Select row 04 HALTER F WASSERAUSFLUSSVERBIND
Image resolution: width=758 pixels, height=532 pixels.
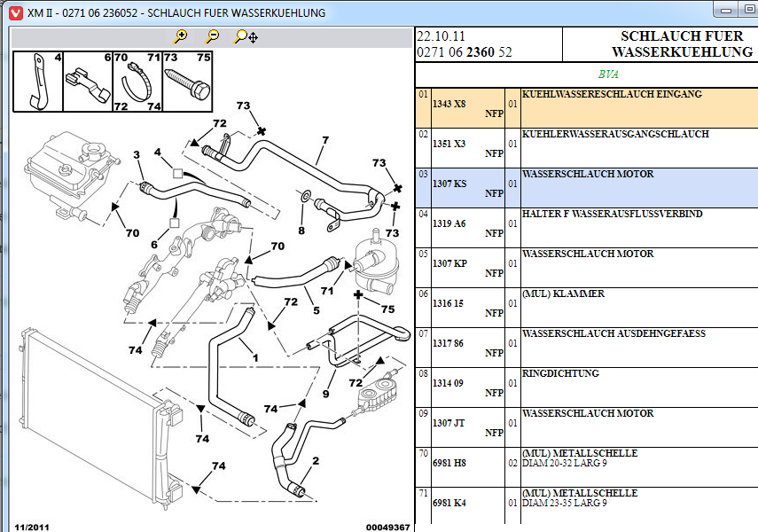pyautogui.click(x=587, y=228)
